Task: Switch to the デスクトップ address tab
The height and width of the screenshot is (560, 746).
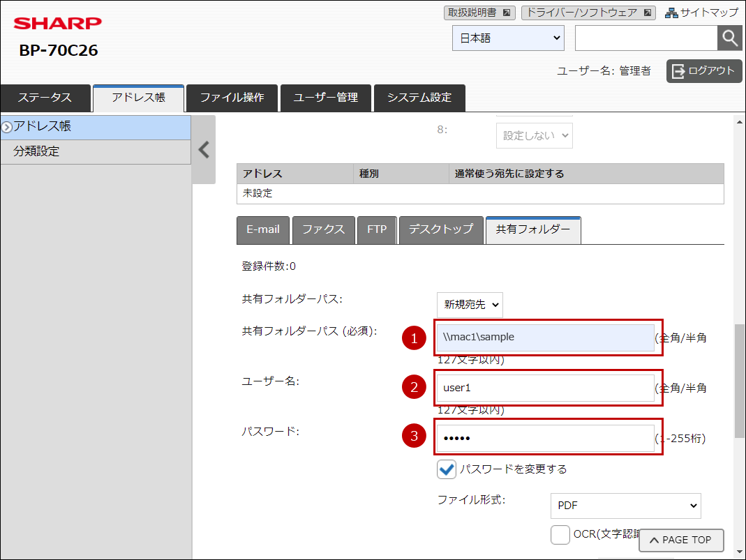Action: (x=441, y=230)
